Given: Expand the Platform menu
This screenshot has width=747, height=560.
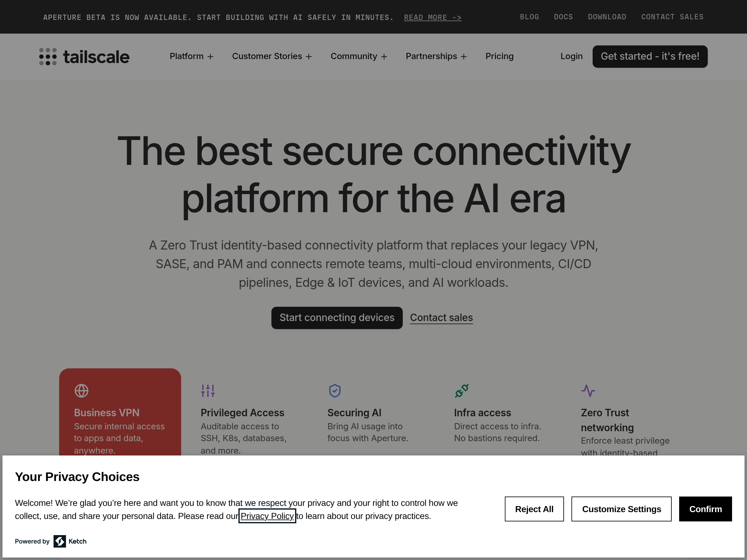Looking at the screenshot, I should pos(191,56).
